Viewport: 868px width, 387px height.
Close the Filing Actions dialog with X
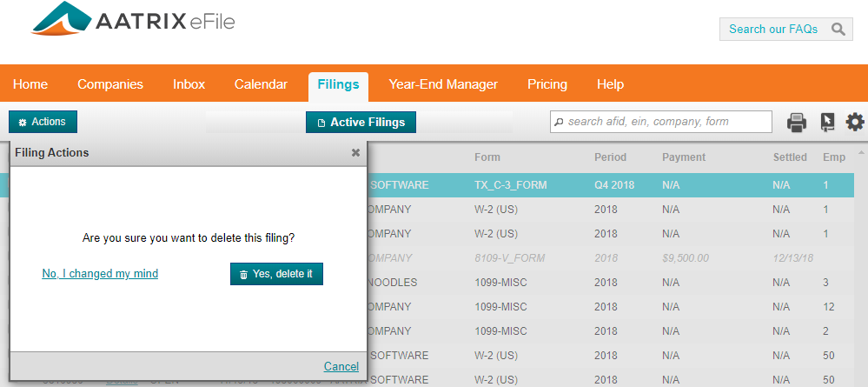point(355,152)
